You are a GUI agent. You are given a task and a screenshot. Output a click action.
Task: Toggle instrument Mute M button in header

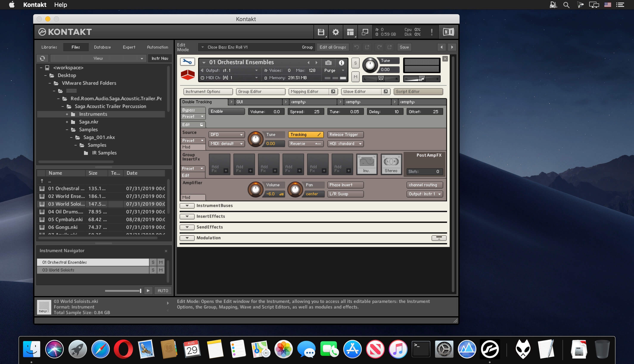click(355, 77)
